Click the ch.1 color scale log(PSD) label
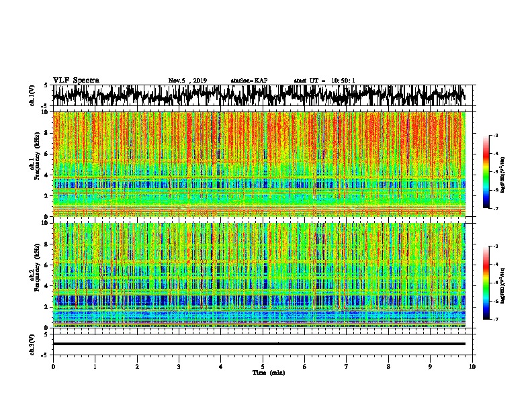Image resolution: width=532 pixels, height=411 pixels. [x=503, y=175]
